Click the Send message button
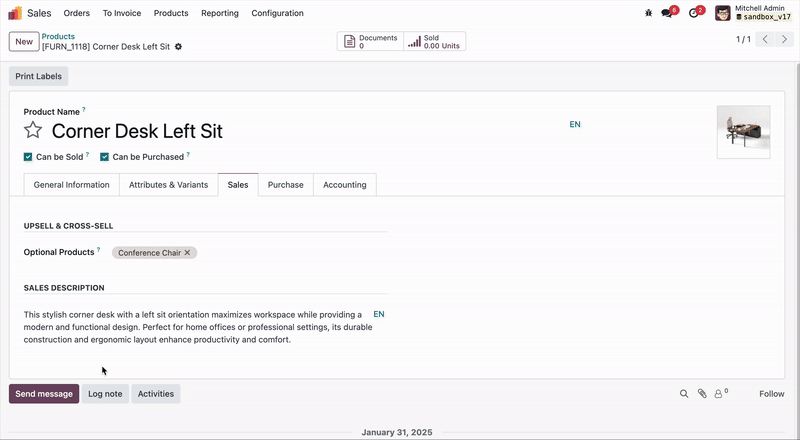 tap(44, 394)
